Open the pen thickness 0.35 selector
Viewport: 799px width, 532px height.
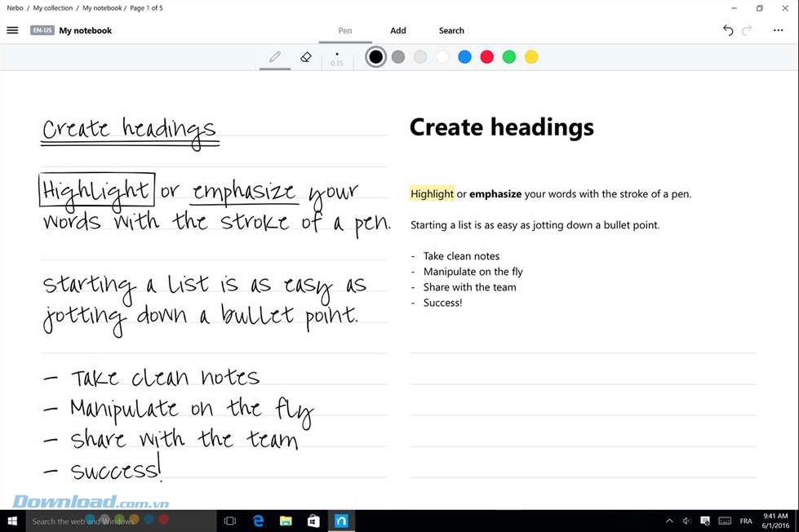click(337, 58)
